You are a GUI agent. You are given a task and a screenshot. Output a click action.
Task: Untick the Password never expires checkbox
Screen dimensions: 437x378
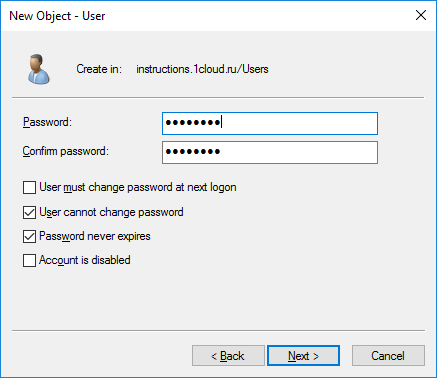(x=29, y=236)
